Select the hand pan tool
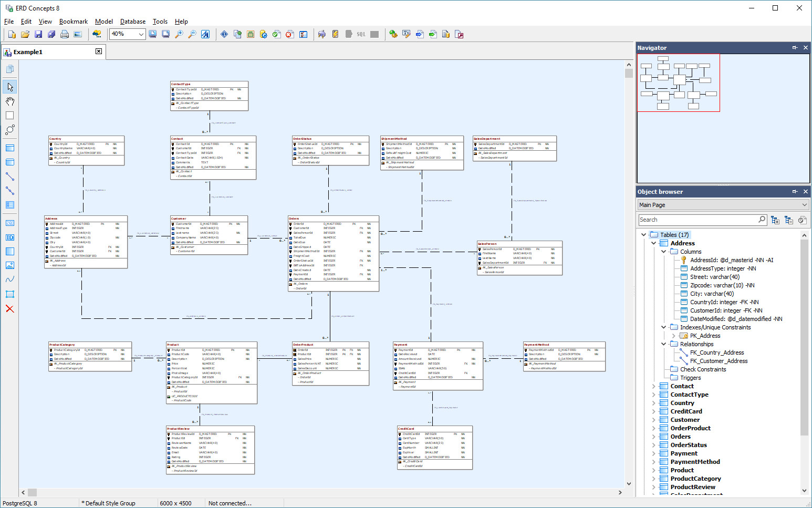Image resolution: width=812 pixels, height=508 pixels. [10, 101]
